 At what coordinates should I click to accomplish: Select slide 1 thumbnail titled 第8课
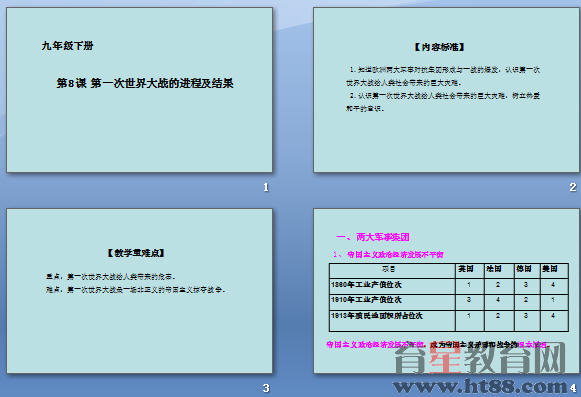tap(139, 90)
